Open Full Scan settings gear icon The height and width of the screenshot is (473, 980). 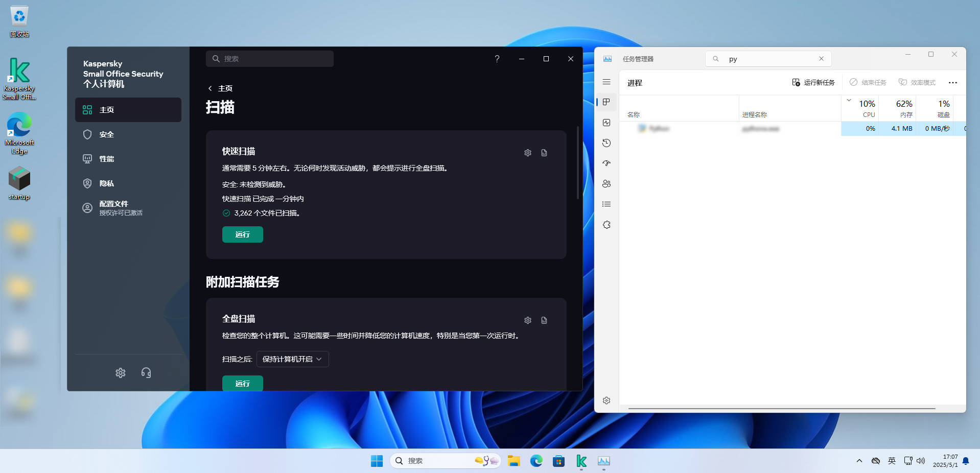coord(528,320)
